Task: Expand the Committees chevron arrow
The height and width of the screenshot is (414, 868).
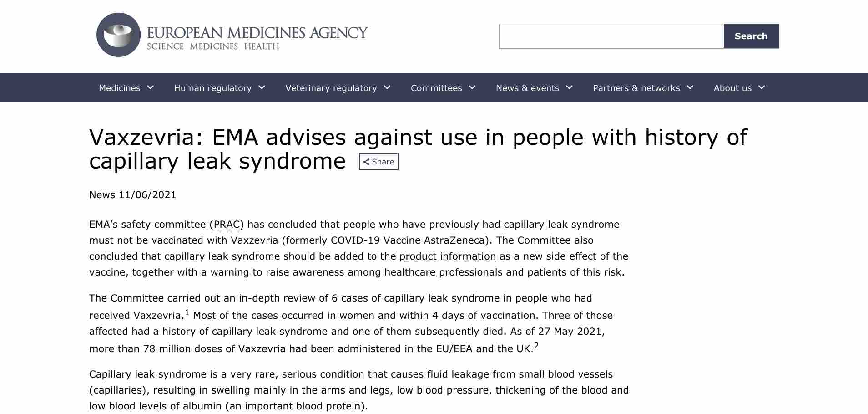Action: point(472,87)
